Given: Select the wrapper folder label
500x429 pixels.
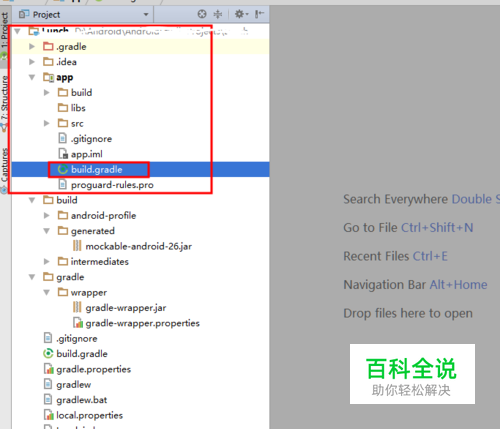Looking at the screenshot, I should [89, 293].
